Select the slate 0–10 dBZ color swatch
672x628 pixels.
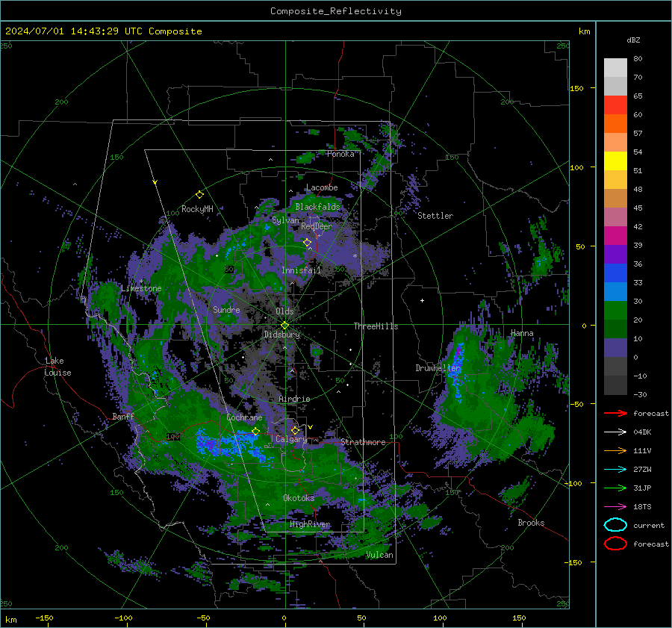[x=615, y=348]
